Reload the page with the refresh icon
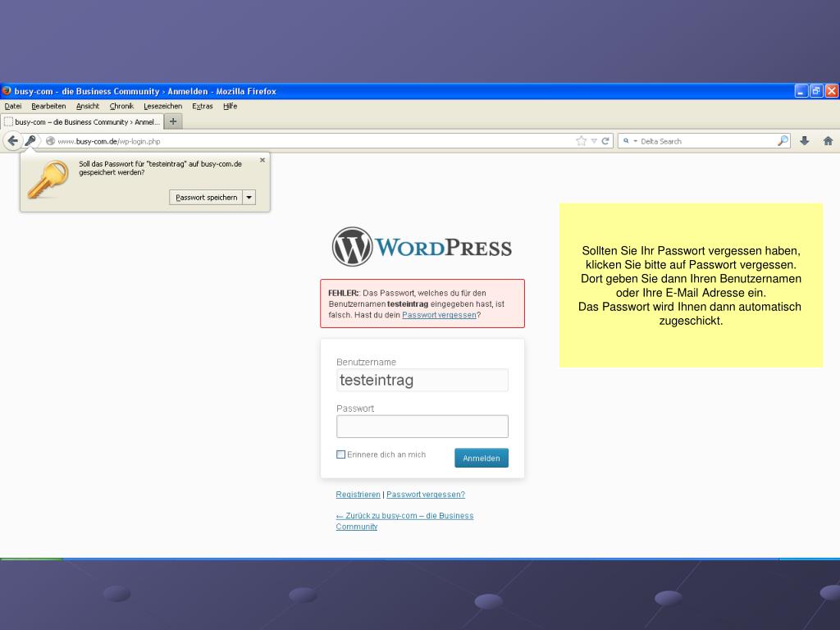Screen dimensions: 840x630 606,141
